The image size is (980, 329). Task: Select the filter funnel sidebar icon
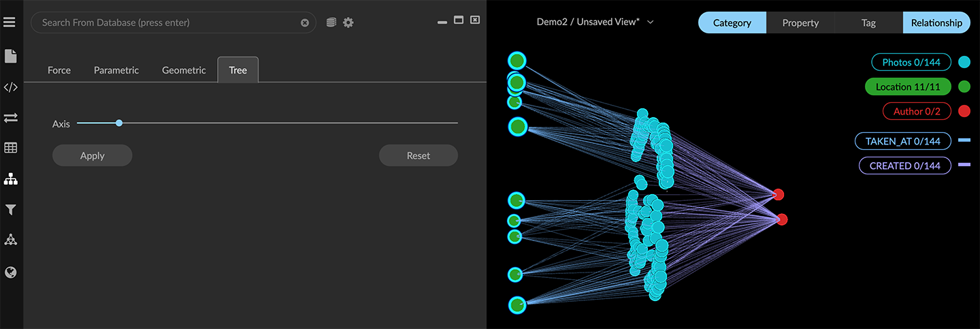pos(10,210)
